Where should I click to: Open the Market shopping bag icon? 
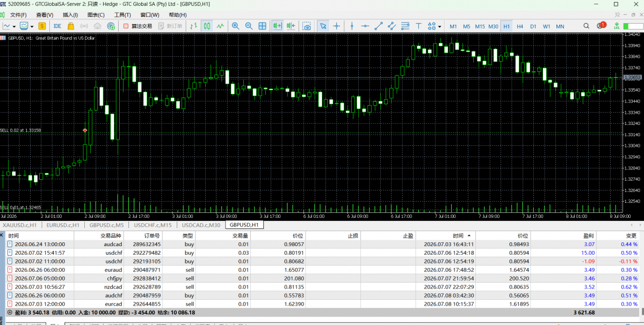tap(71, 26)
